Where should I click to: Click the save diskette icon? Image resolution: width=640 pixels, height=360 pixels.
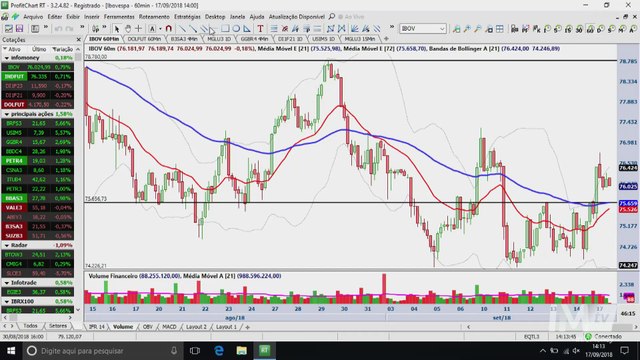pos(19,29)
